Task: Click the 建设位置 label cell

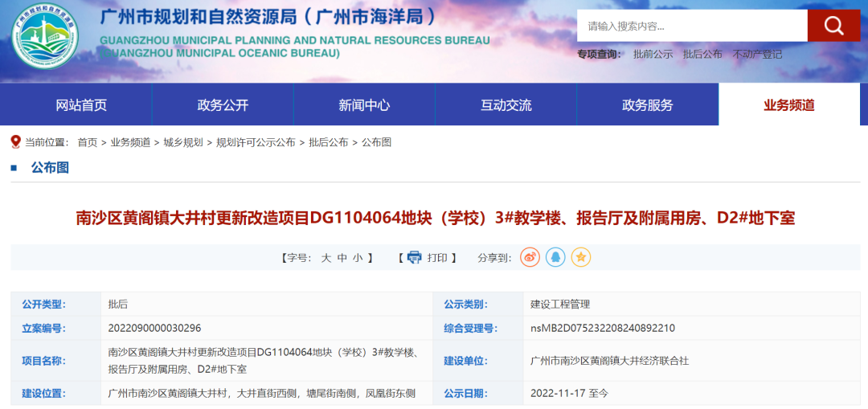Action: pos(56,394)
